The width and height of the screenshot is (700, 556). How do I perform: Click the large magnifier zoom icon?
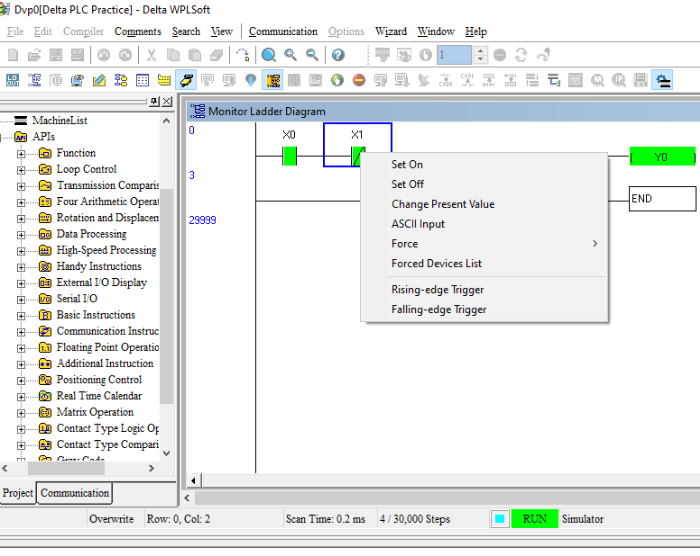click(x=269, y=55)
